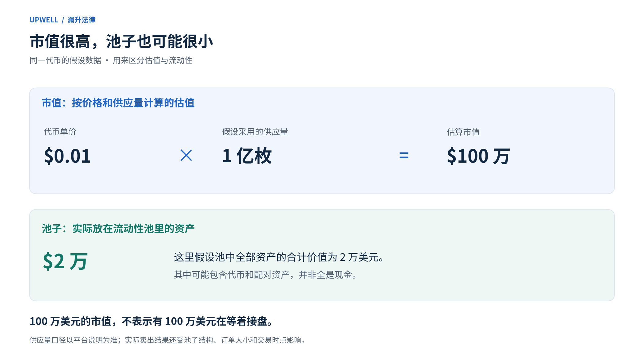Click the $0.01 token price value
Image resolution: width=644 pixels, height=359 pixels.
[x=67, y=156]
